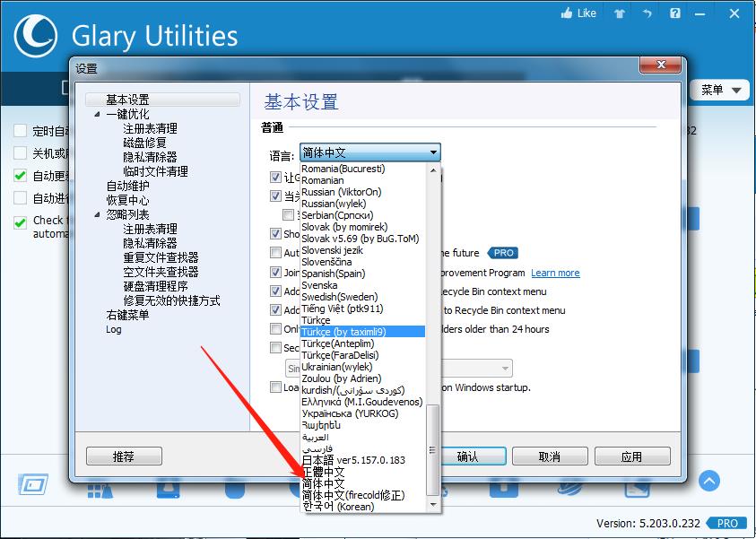Select 恢复中心 in the tree
Screen dimensions: 756x539
pyautogui.click(x=127, y=200)
